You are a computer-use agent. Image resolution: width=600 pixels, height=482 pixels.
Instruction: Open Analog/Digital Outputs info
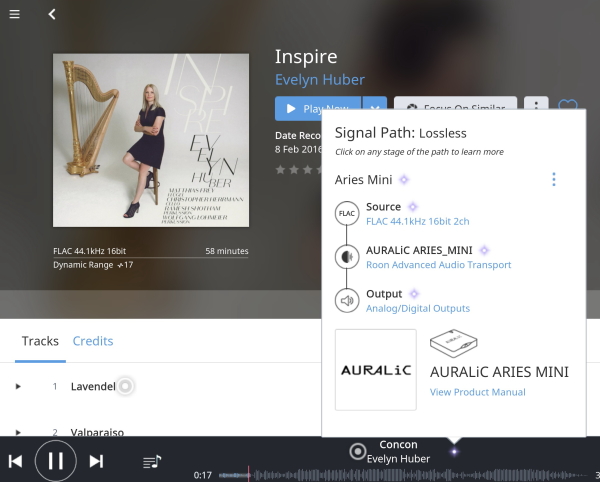point(418,309)
